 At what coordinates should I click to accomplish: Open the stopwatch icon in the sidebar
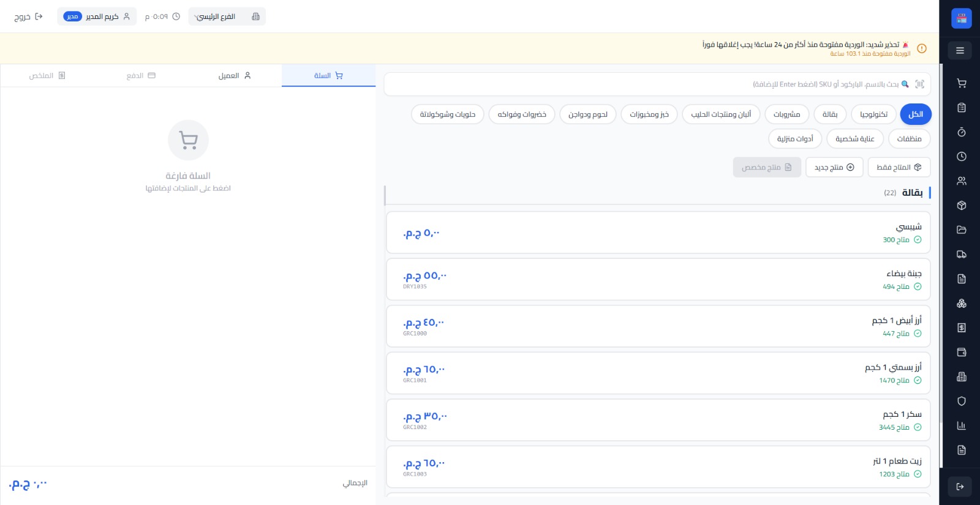coord(961,132)
